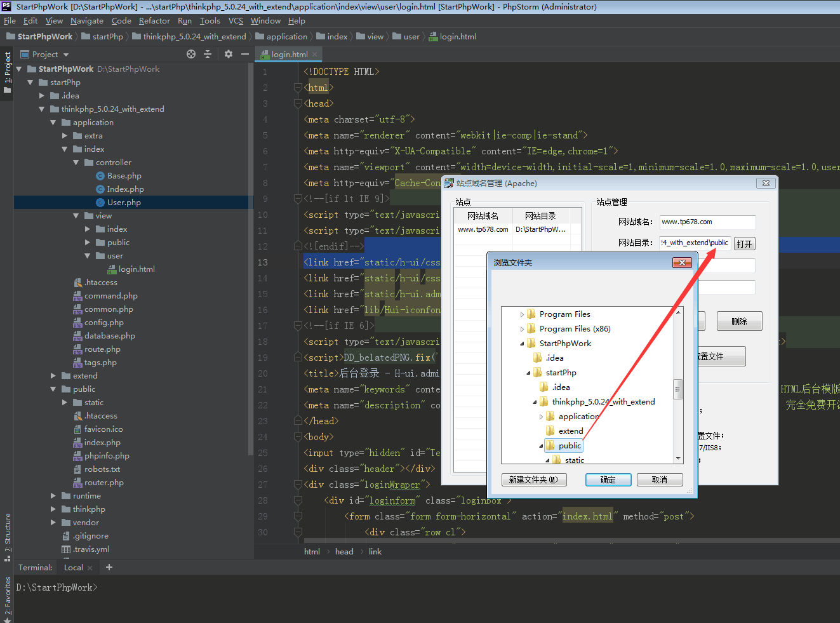Close the login.html editor tab
840x623 pixels.
coord(315,55)
